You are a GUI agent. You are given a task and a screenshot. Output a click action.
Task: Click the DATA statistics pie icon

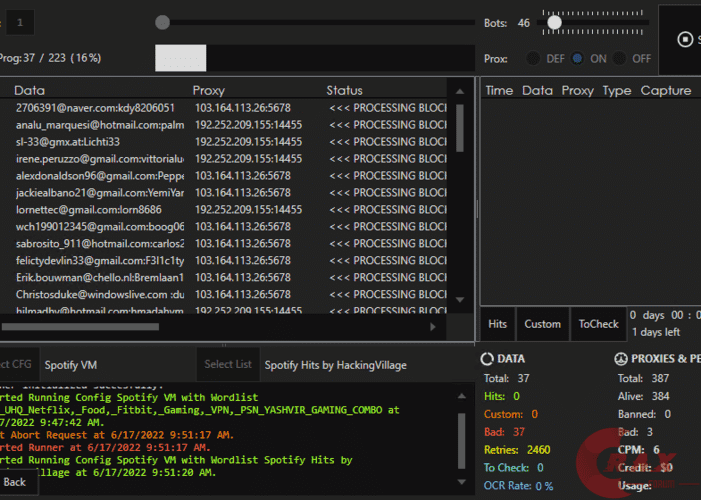487,358
